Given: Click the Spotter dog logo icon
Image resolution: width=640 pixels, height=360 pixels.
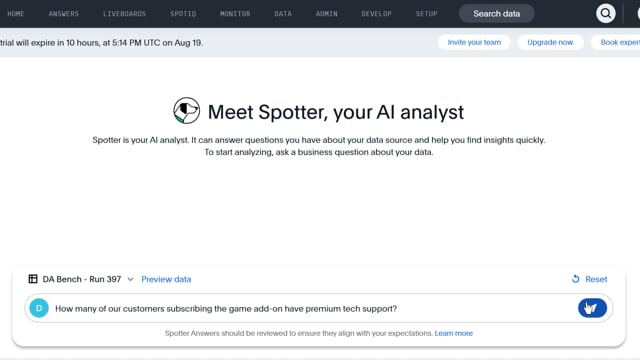Looking at the screenshot, I should pyautogui.click(x=187, y=111).
